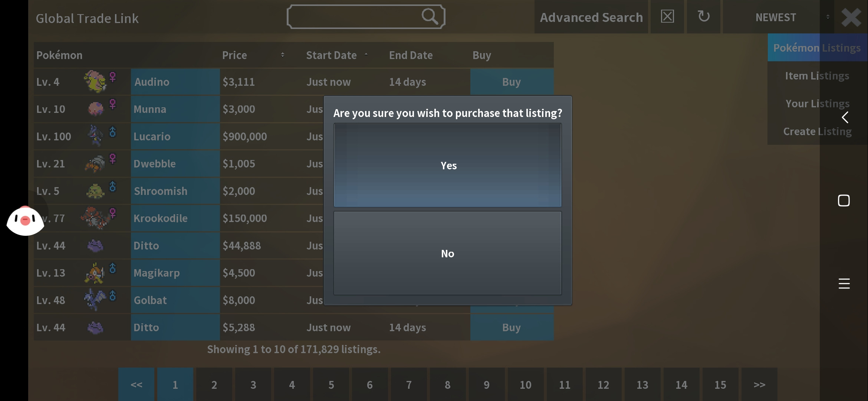Viewport: 868px width, 401px height.
Task: Click the square outline icon on right edge
Action: click(844, 200)
